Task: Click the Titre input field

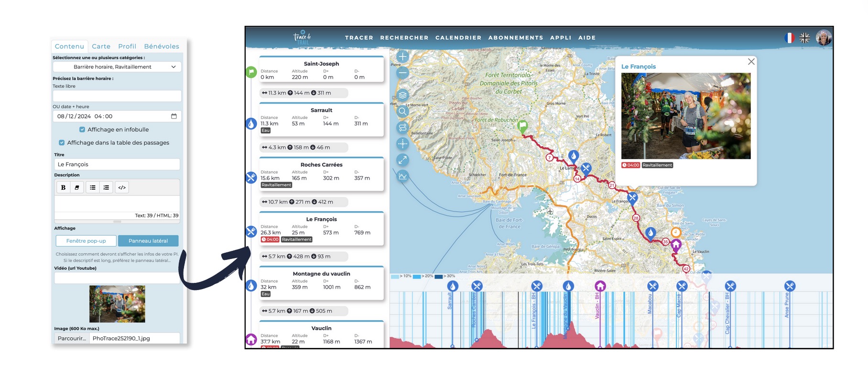Action: [117, 164]
